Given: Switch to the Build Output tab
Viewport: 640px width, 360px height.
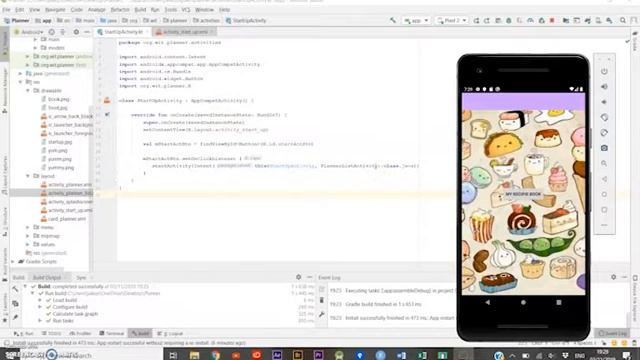Looking at the screenshot, I should click(x=47, y=278).
